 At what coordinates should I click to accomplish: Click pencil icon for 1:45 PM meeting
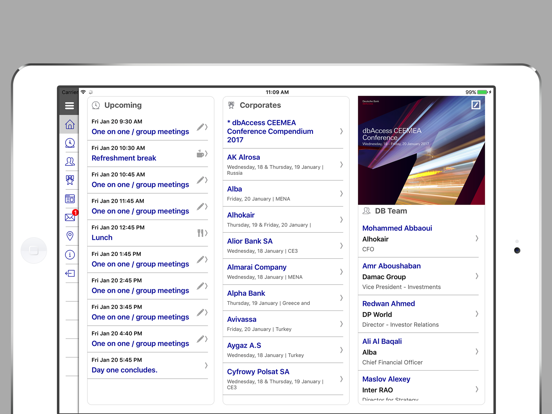click(x=200, y=259)
